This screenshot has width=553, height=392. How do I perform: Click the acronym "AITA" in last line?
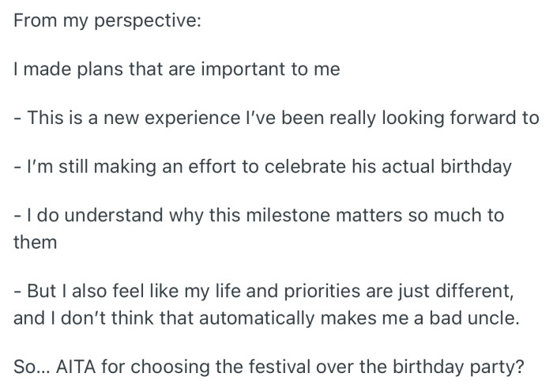(74, 367)
